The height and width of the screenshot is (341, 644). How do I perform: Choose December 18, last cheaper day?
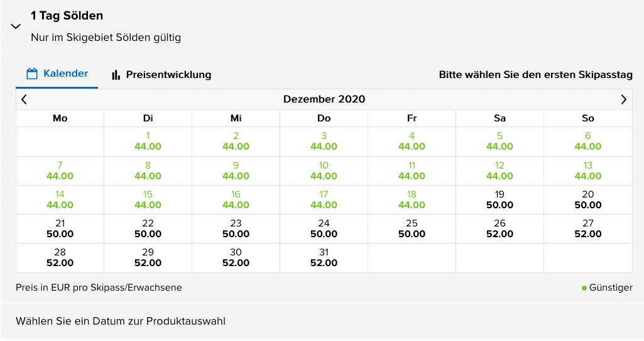pyautogui.click(x=412, y=199)
